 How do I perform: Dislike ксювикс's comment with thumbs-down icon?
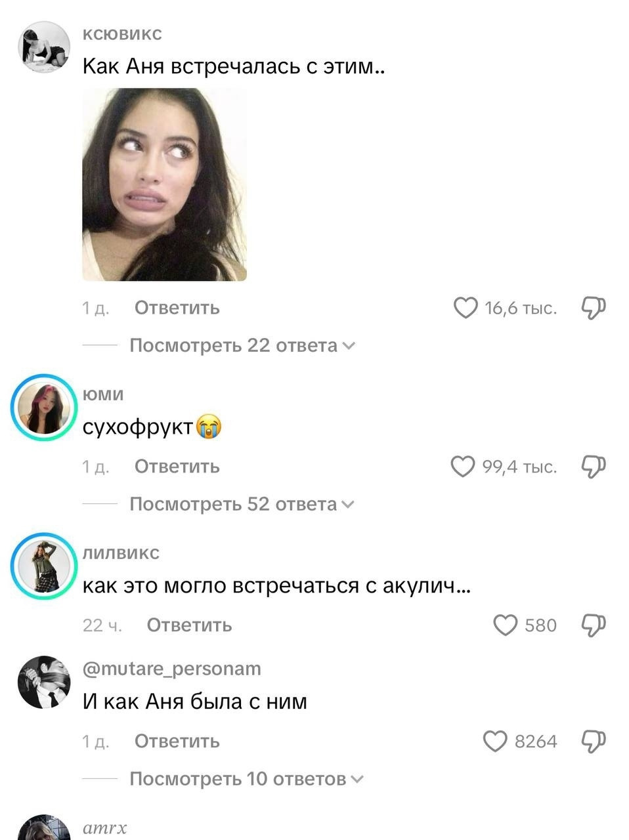pos(594,308)
